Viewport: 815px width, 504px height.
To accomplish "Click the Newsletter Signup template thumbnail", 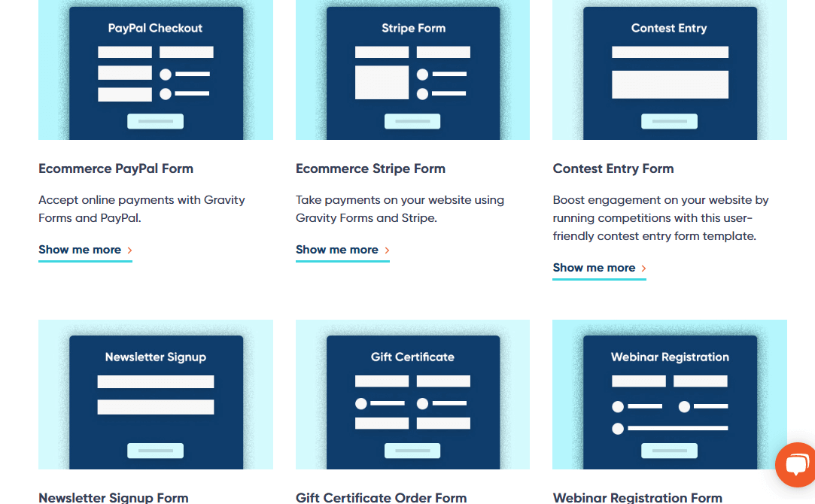I will click(155, 395).
